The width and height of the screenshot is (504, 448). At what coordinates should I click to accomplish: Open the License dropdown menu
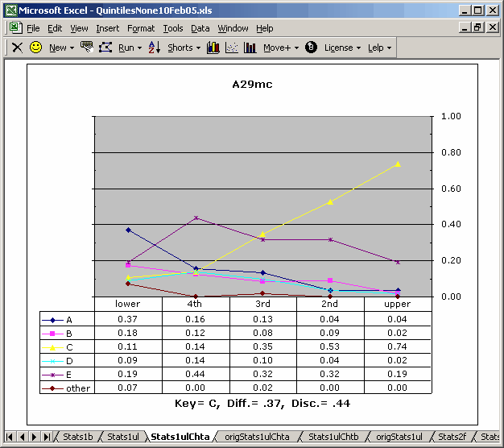(342, 48)
